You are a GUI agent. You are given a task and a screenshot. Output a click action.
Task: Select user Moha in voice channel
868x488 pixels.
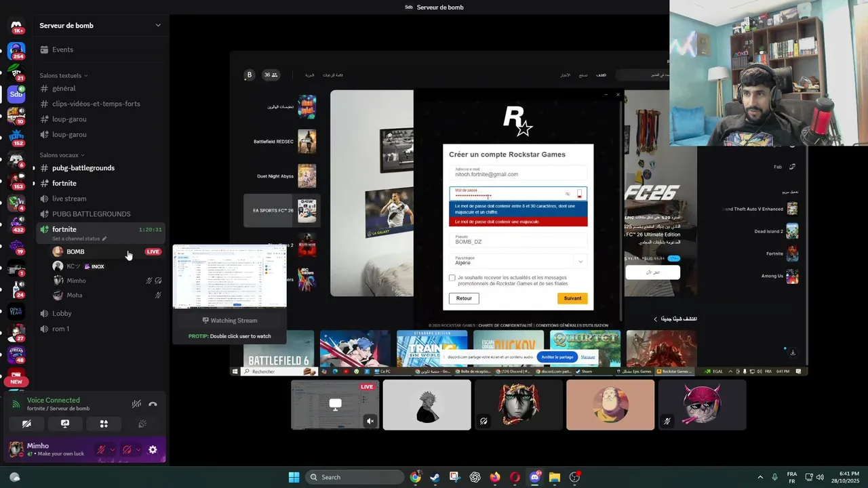point(106,295)
